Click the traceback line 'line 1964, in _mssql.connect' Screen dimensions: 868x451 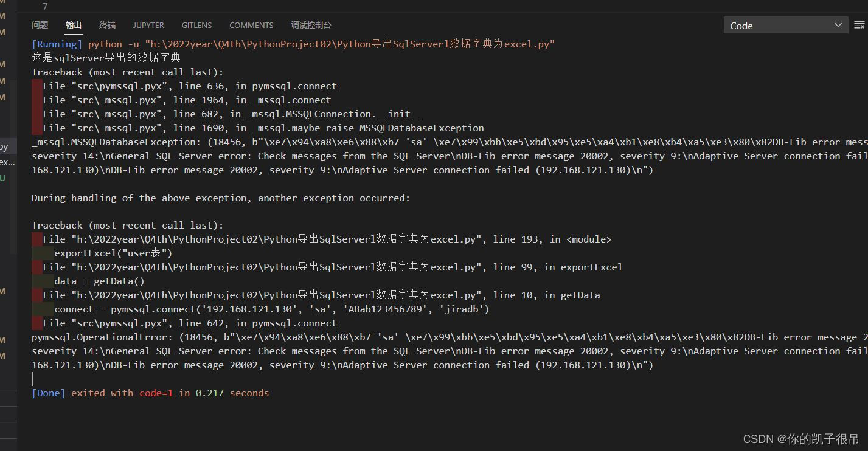pyautogui.click(x=187, y=100)
